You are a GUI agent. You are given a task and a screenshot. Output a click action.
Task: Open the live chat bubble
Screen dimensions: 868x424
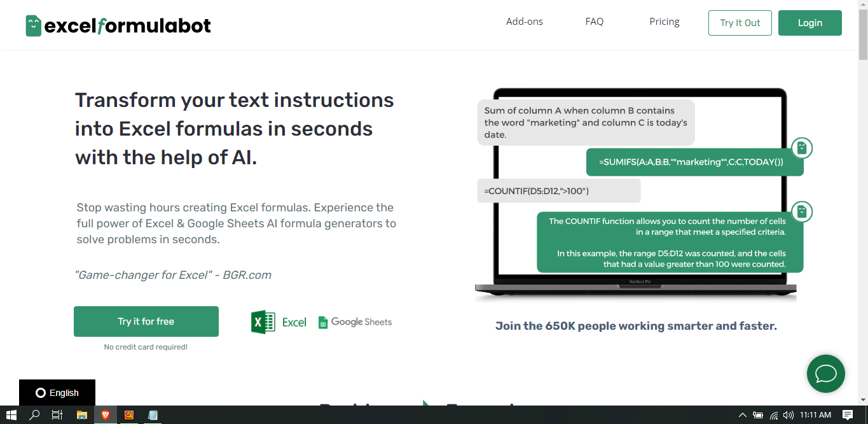click(825, 374)
